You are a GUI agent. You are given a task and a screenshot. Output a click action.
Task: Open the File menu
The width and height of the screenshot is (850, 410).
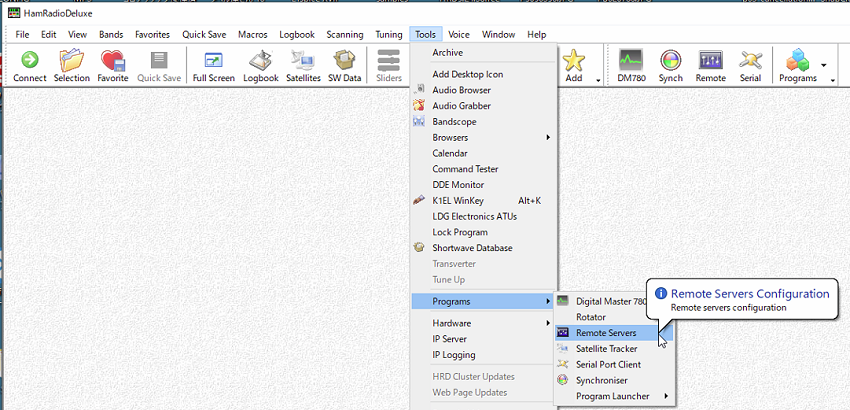22,34
